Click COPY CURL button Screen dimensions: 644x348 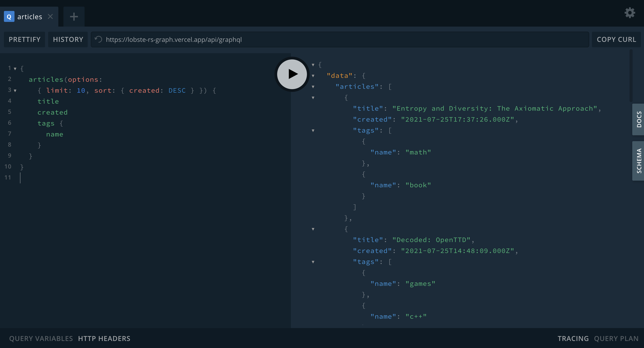[616, 39]
